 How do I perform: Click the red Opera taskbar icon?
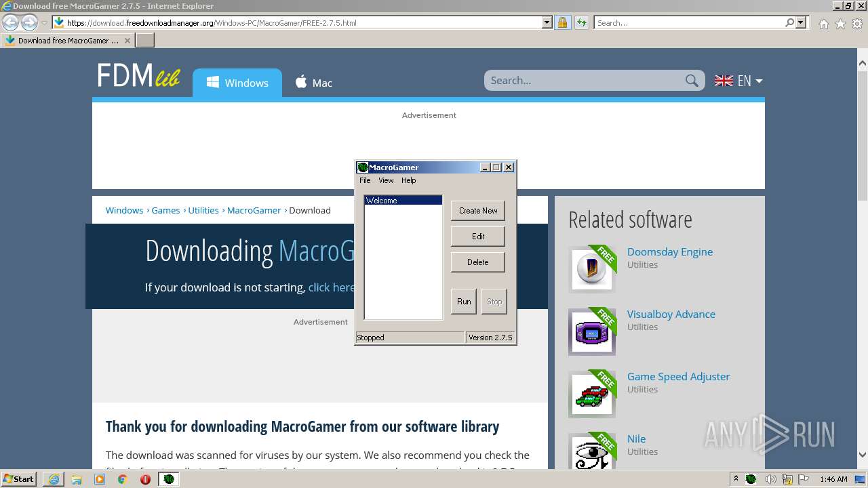tap(145, 479)
